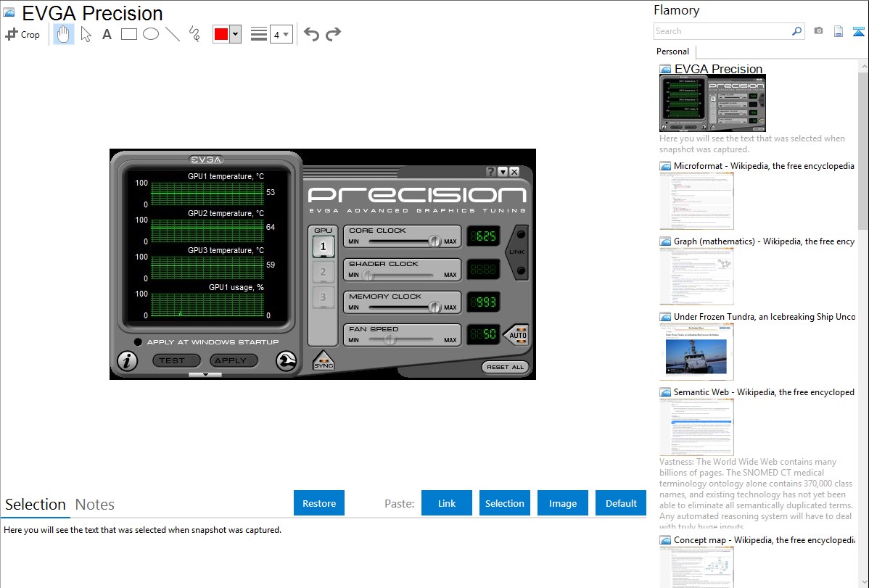Select the ellipse shape tool
Screen dimensions: 869x588
(x=151, y=34)
